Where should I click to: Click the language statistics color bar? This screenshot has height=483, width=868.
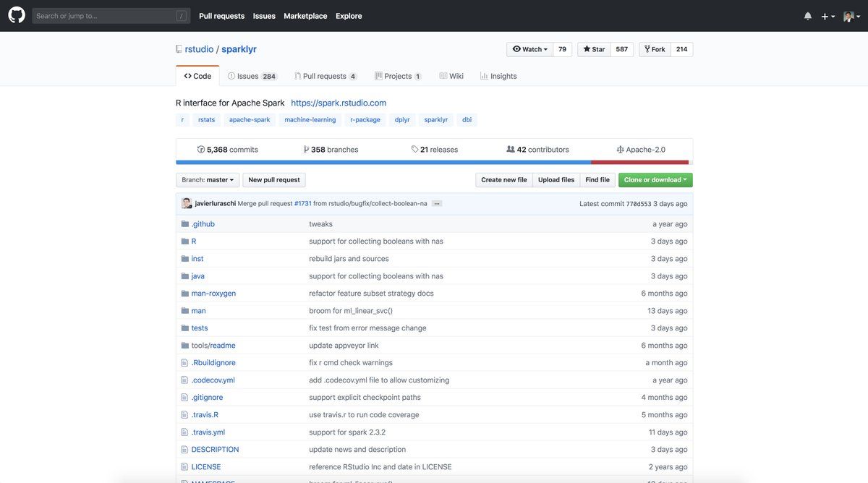click(433, 161)
